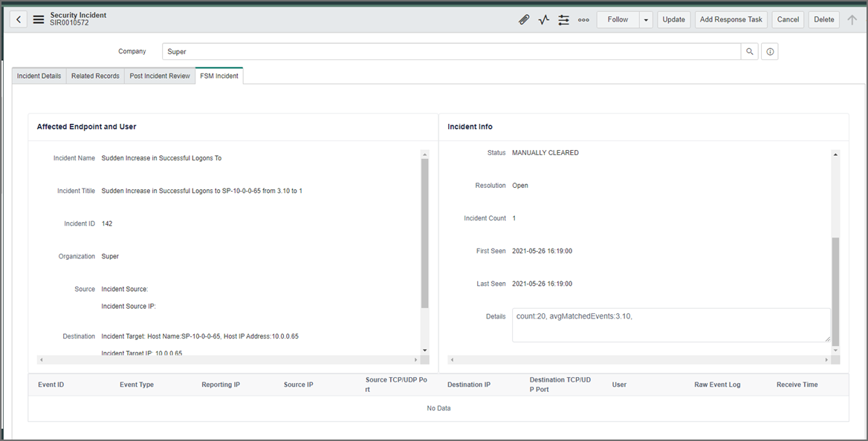The image size is (868, 441).
Task: Click the Raw Event Log column header
Action: point(717,385)
